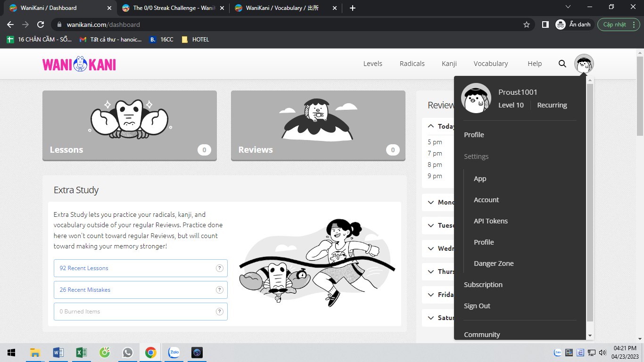Open a new browser tab
644x362 pixels.
point(353,8)
